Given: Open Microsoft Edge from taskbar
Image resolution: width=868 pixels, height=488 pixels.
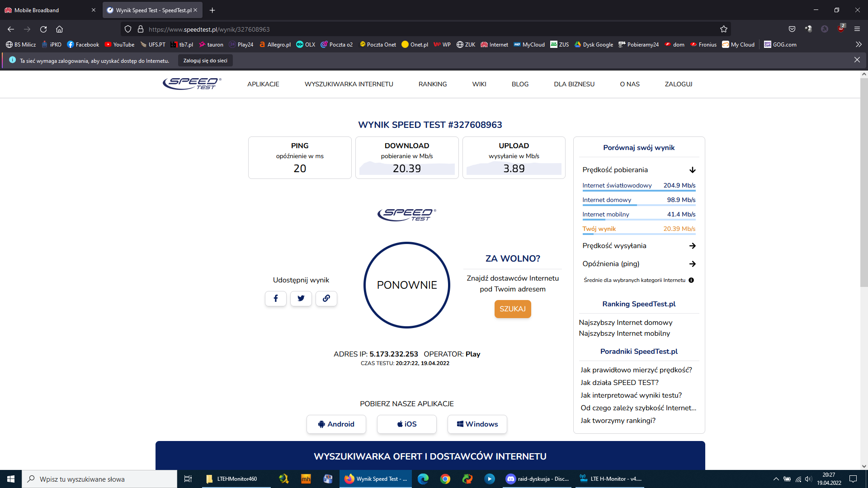Looking at the screenshot, I should [423, 479].
